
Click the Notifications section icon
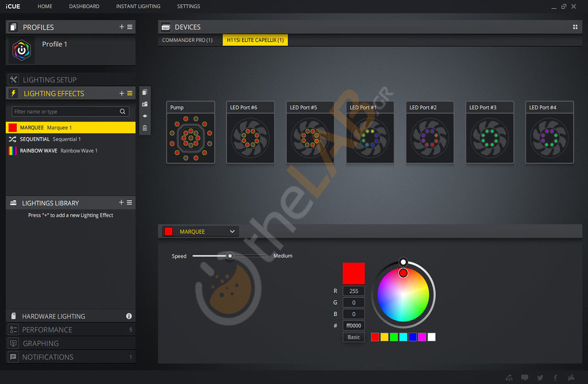pyautogui.click(x=13, y=357)
